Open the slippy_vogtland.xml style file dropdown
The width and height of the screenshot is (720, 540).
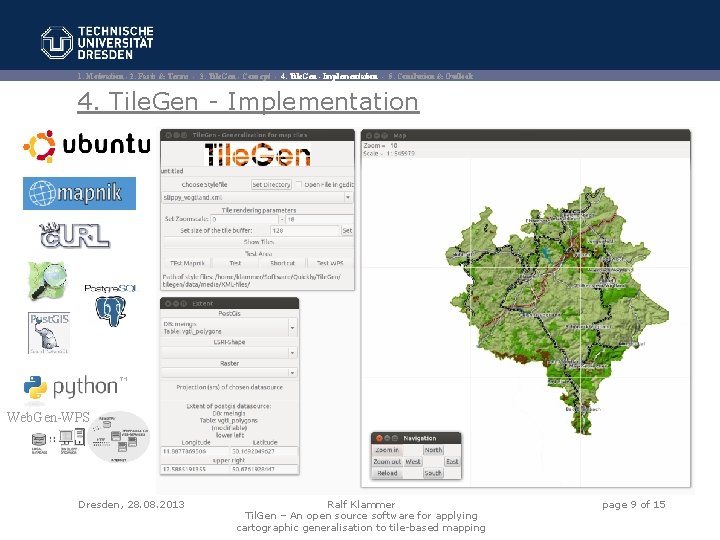pyautogui.click(x=258, y=197)
